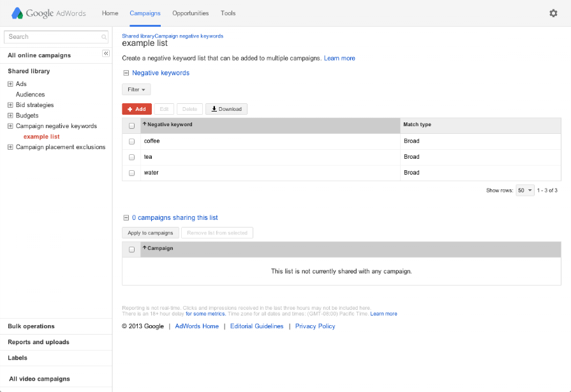Tick the water keyword checkbox
The height and width of the screenshot is (392, 571).
coord(131,173)
